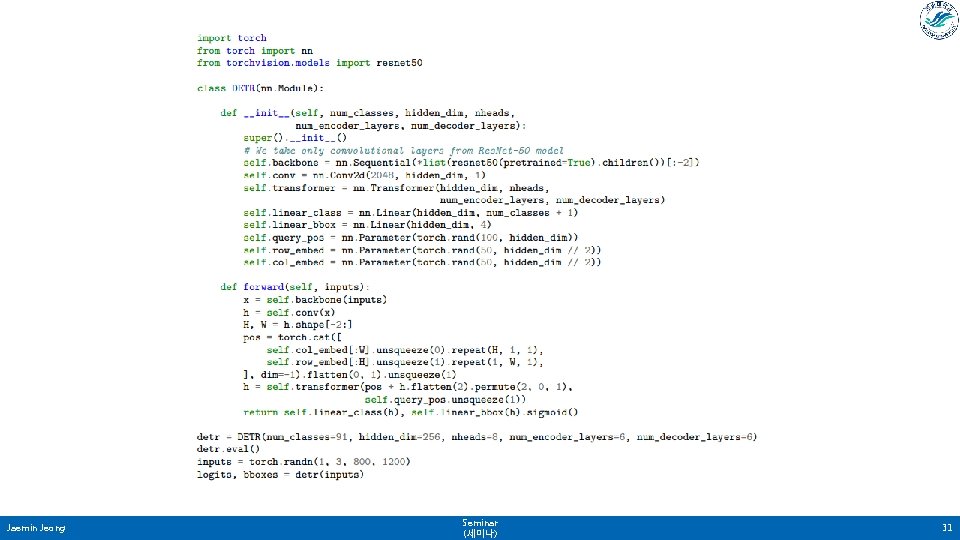This screenshot has height=540, width=960.
Task: Select 'x = self.backbone(inputs)' line
Action: (315, 300)
